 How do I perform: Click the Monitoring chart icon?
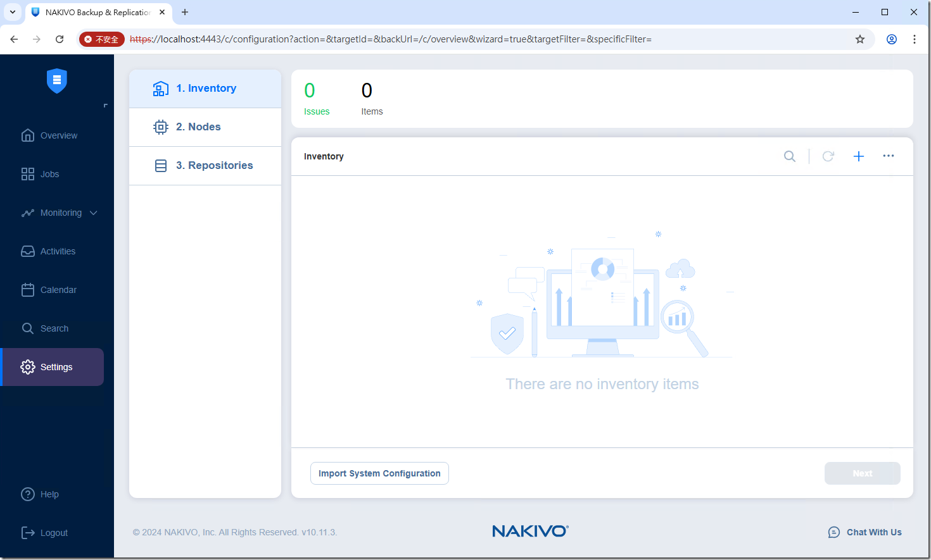pos(28,213)
